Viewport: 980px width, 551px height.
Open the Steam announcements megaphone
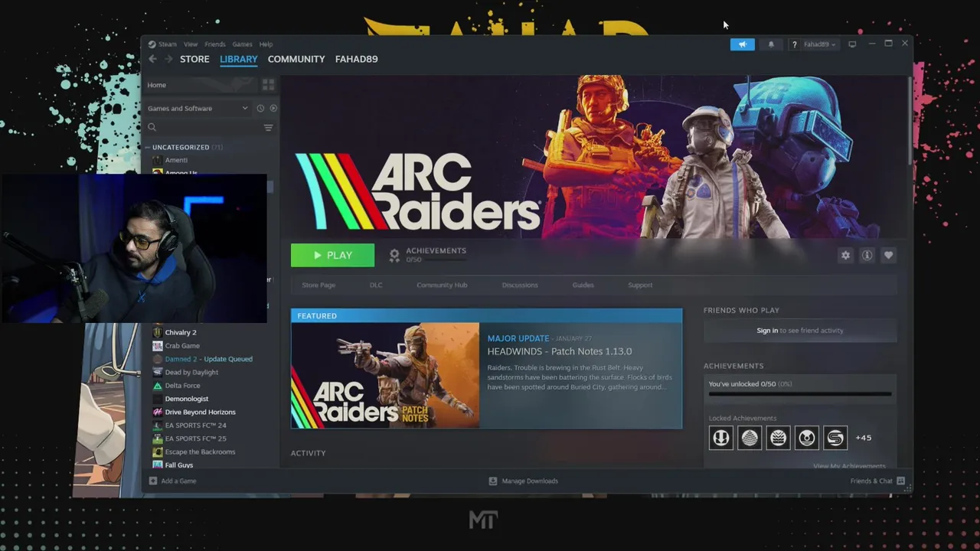pyautogui.click(x=742, y=44)
